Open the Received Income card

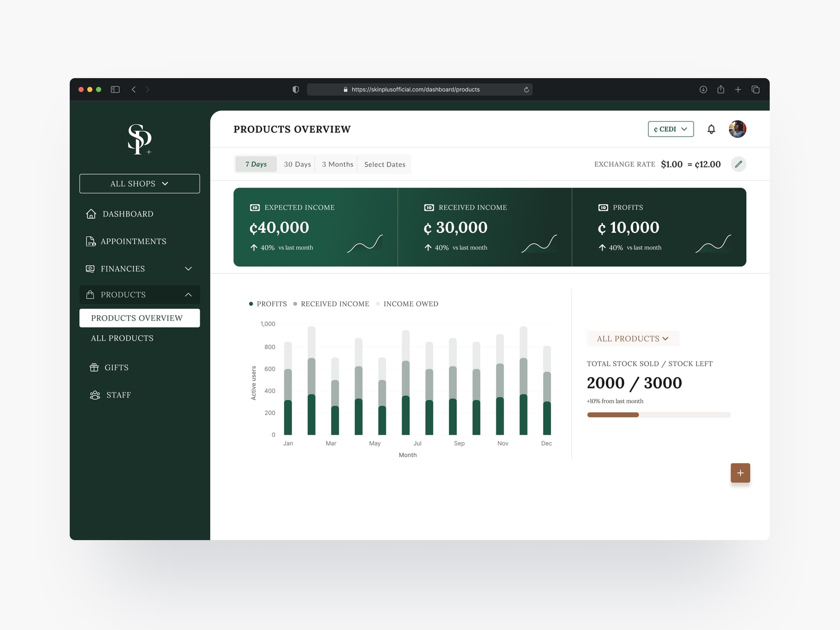pyautogui.click(x=485, y=227)
